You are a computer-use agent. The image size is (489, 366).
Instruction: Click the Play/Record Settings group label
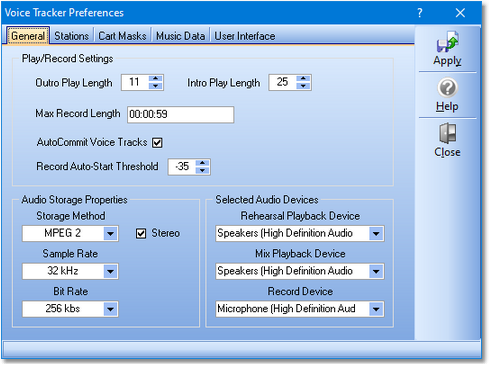68,59
